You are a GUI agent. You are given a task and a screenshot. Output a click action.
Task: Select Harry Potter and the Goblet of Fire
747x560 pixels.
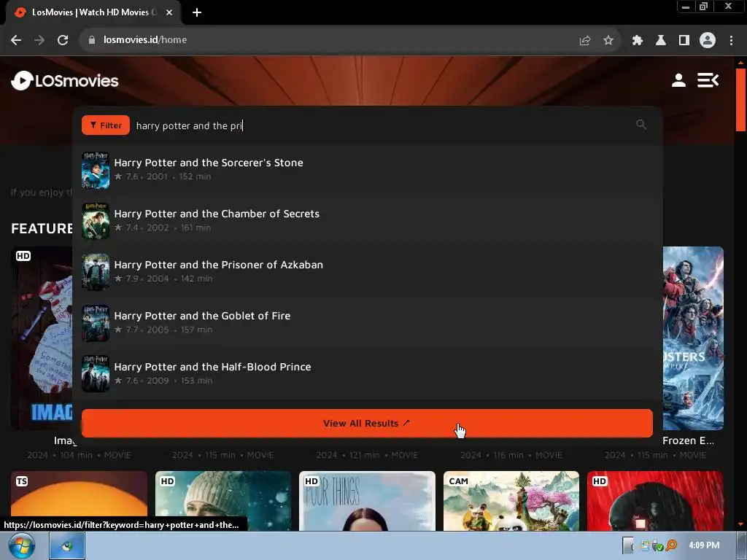click(x=367, y=322)
